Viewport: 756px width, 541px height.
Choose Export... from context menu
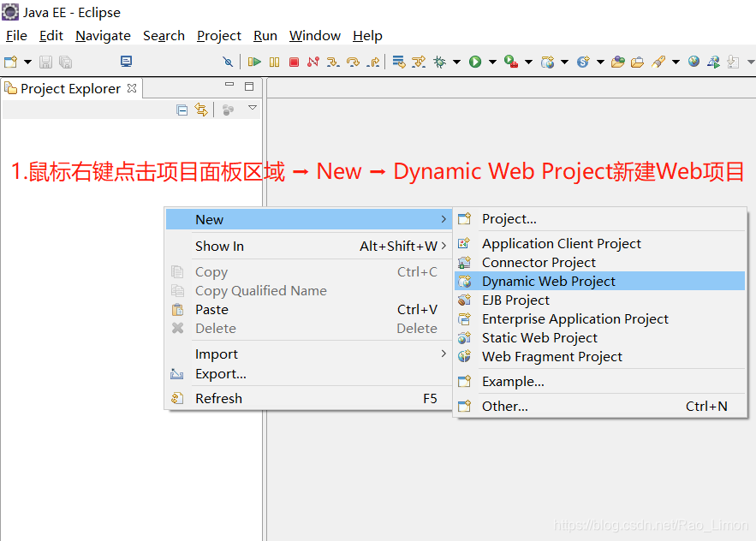point(309,374)
